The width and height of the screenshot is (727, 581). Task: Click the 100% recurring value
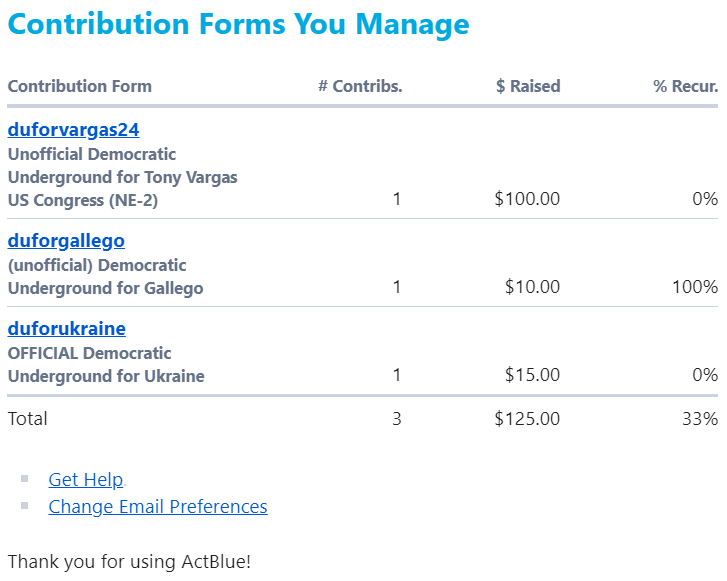click(694, 287)
